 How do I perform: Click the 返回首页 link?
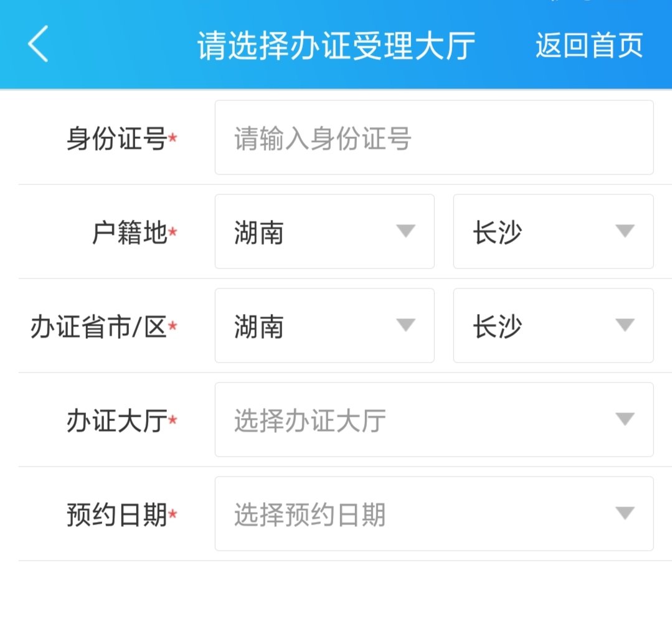[589, 46]
